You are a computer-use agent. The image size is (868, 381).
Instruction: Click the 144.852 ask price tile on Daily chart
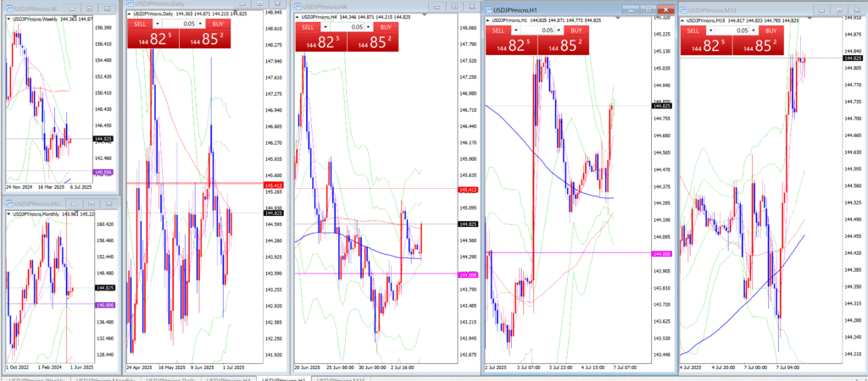[x=205, y=39]
